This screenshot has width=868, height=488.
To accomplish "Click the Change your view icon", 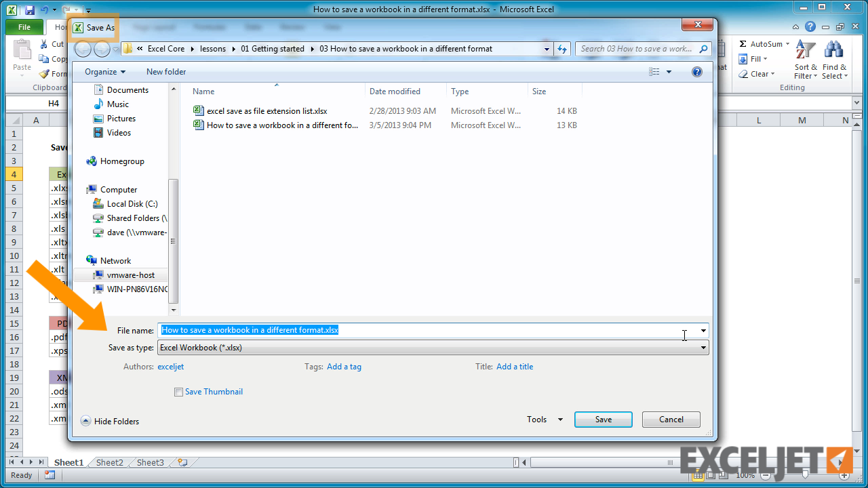I will point(654,72).
